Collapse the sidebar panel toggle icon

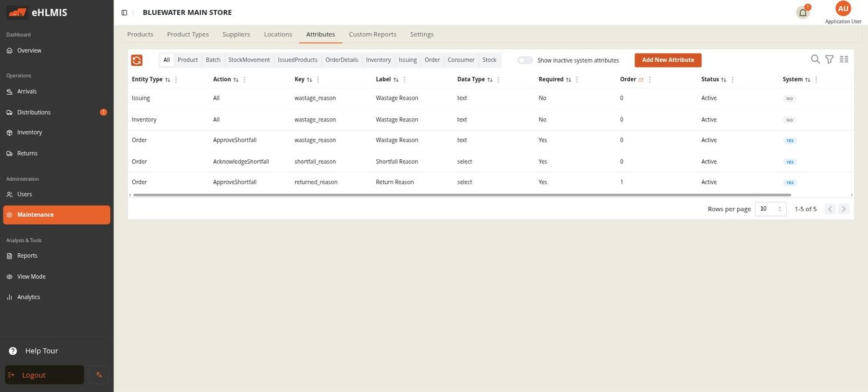[x=124, y=12]
